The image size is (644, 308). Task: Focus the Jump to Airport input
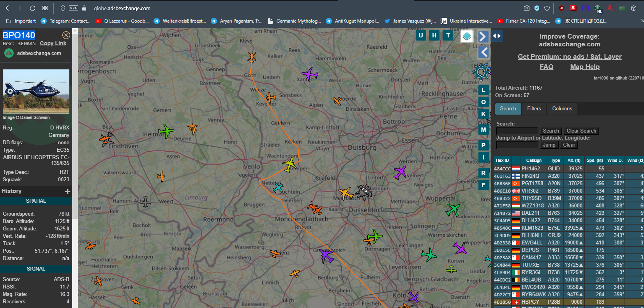point(517,145)
